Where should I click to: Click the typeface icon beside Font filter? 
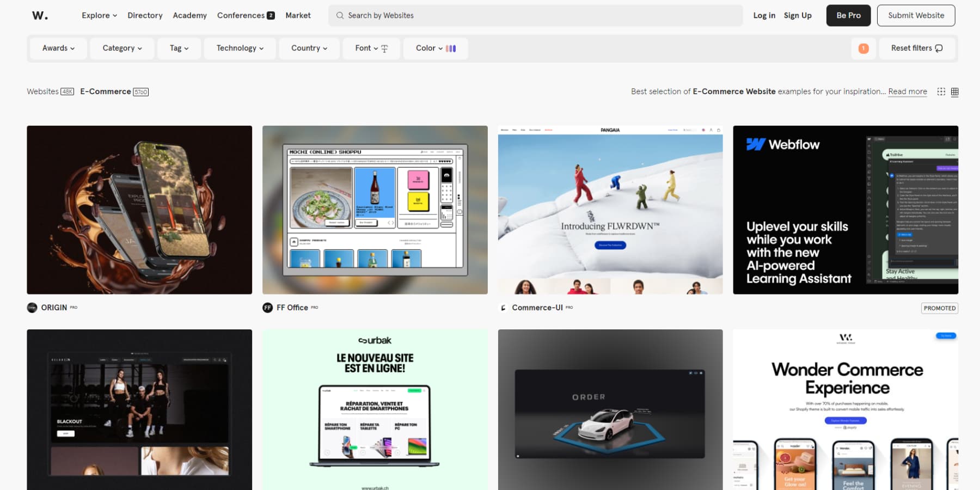(384, 48)
